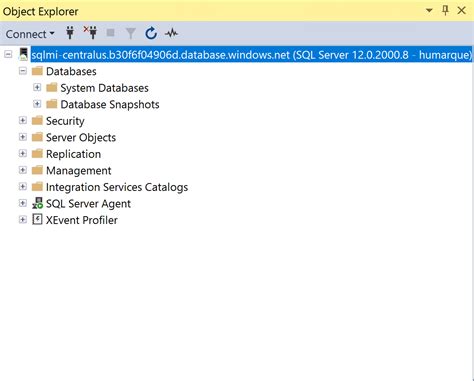Expand the Replication node
474x381 pixels.
pos(23,153)
